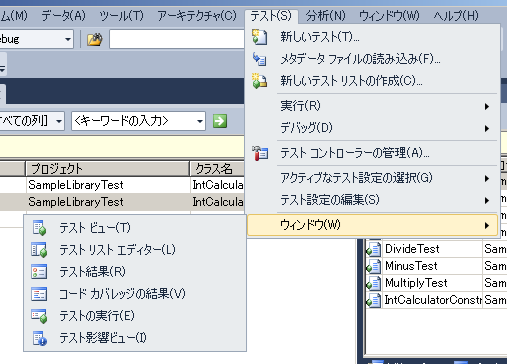Screen dimensions: 507x364
Task: Open the all columns (すべての列) filter dropdown
Action: (59, 121)
